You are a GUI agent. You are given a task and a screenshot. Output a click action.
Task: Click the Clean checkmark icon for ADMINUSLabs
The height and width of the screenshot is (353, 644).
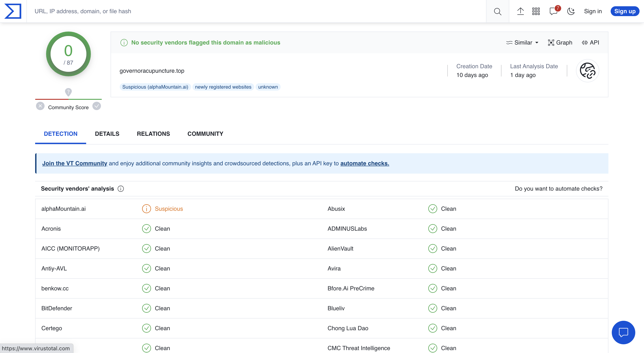click(x=433, y=229)
